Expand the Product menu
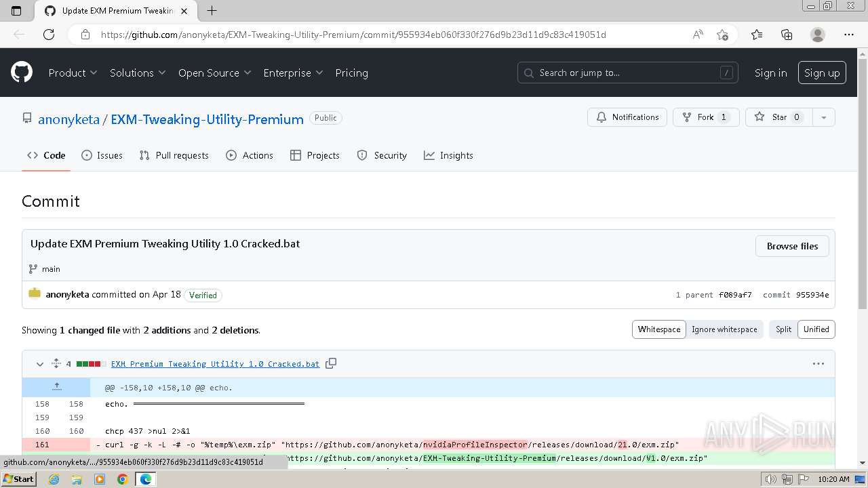 pyautogui.click(x=73, y=73)
